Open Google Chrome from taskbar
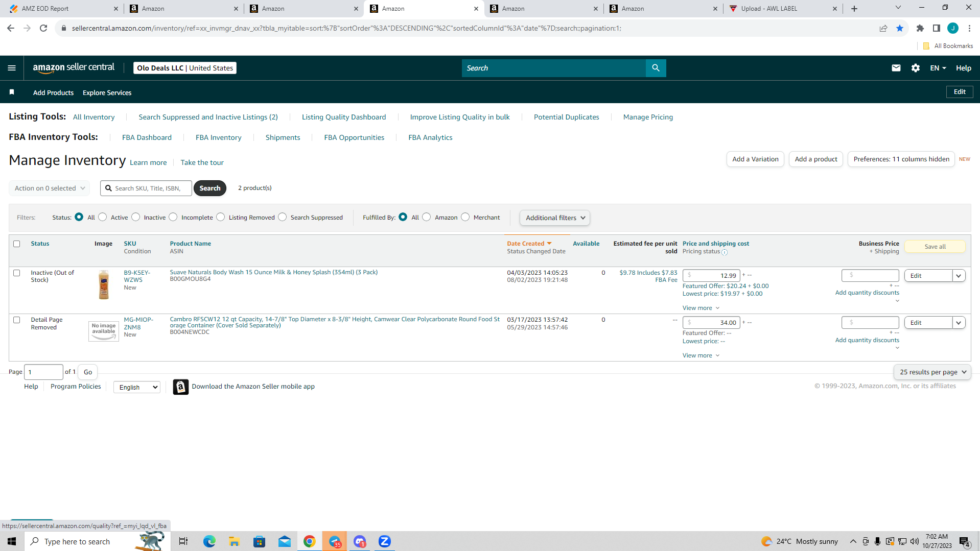The image size is (980, 551). click(x=310, y=541)
